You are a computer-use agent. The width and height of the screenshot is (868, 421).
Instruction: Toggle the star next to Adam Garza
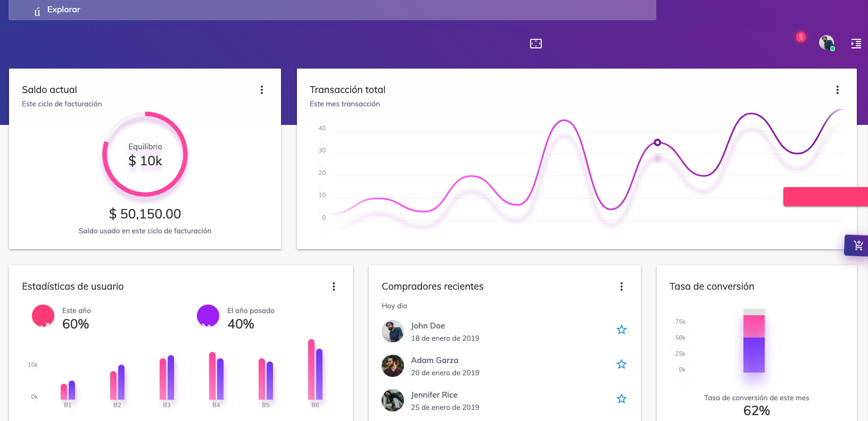click(621, 365)
